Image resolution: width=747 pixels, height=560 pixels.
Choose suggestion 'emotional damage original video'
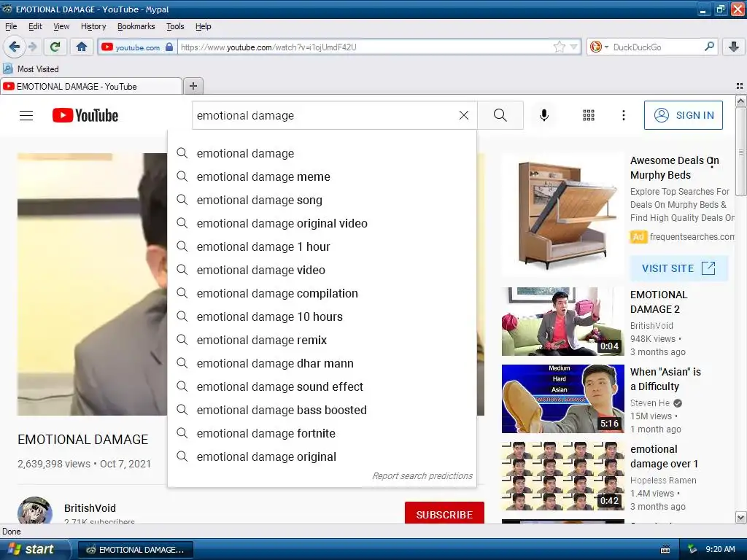322,223
